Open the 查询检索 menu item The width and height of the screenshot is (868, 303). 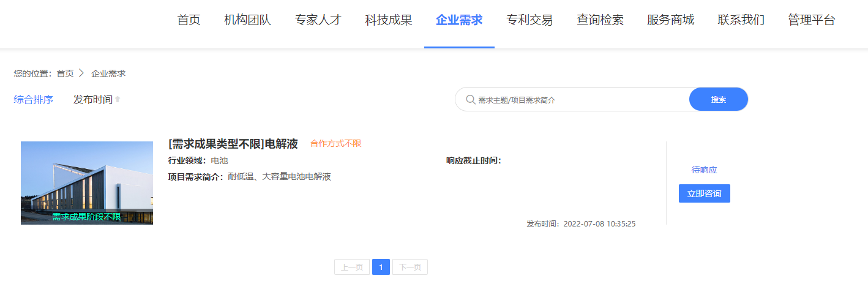click(600, 20)
